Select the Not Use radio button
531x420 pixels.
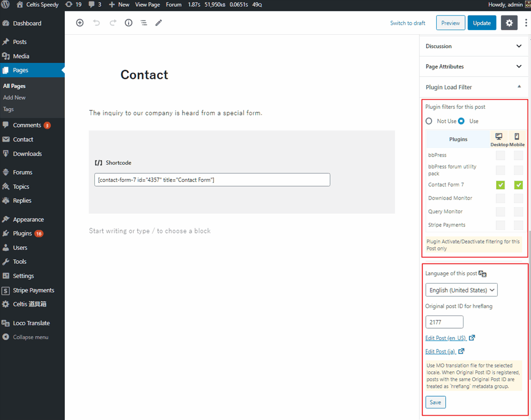[x=429, y=121]
